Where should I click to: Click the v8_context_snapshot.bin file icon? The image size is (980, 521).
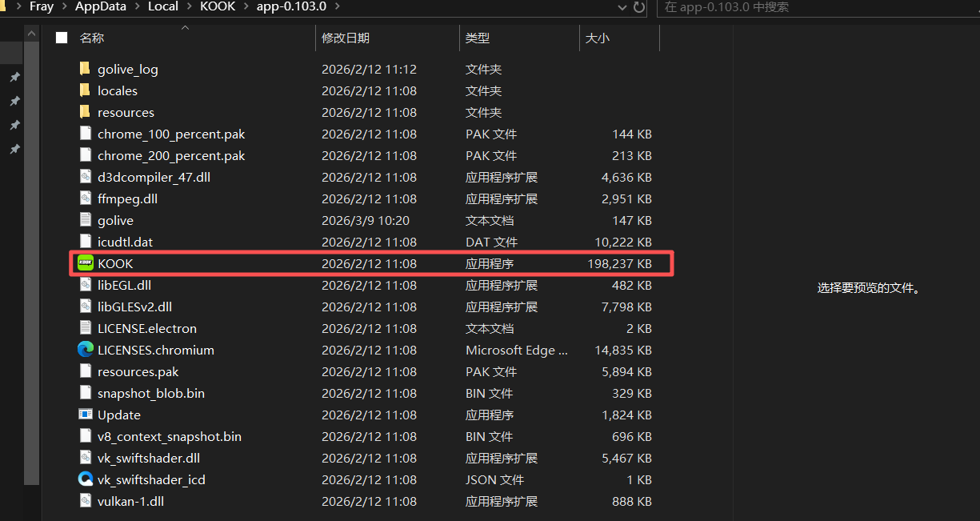(86, 436)
